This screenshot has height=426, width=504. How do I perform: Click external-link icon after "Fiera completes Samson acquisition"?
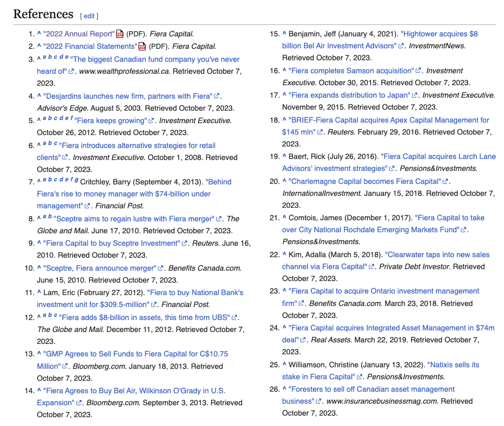pyautogui.click(x=418, y=71)
